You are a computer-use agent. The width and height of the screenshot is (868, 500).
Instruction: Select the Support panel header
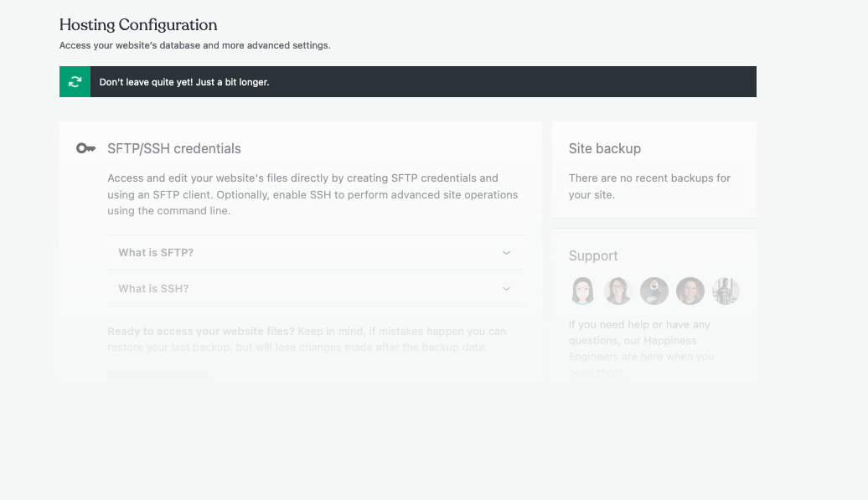(593, 255)
